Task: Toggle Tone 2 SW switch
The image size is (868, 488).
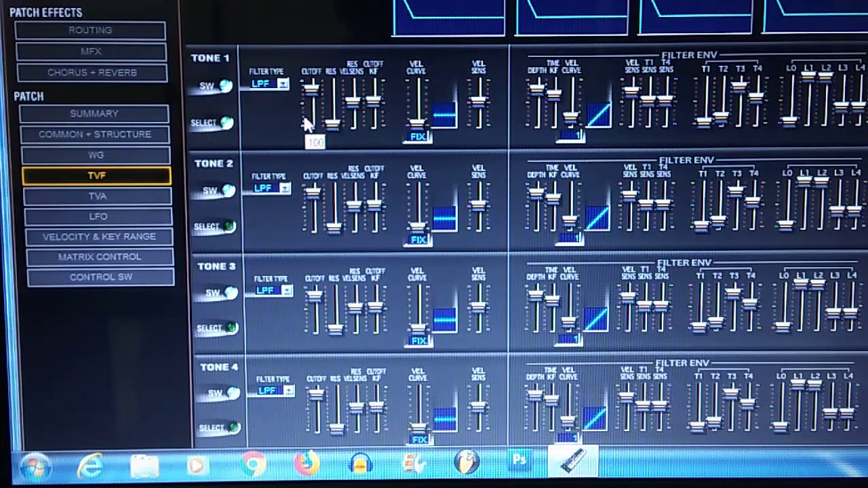Action: [229, 190]
